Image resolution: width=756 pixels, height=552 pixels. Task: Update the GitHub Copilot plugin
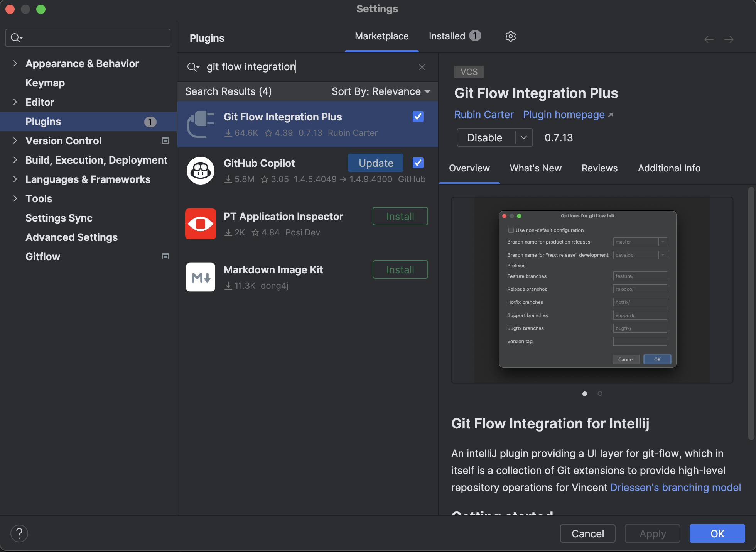coord(376,163)
